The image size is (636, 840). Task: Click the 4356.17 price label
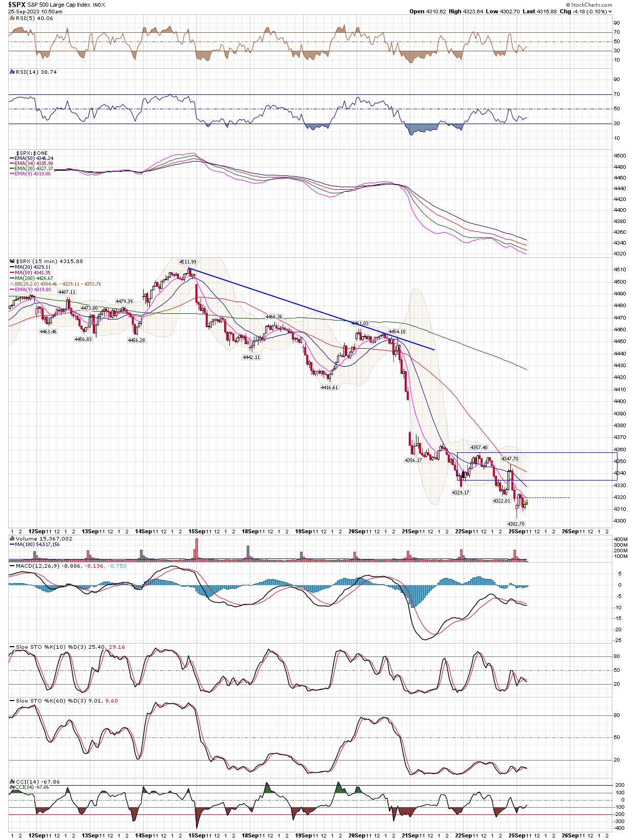pos(413,461)
